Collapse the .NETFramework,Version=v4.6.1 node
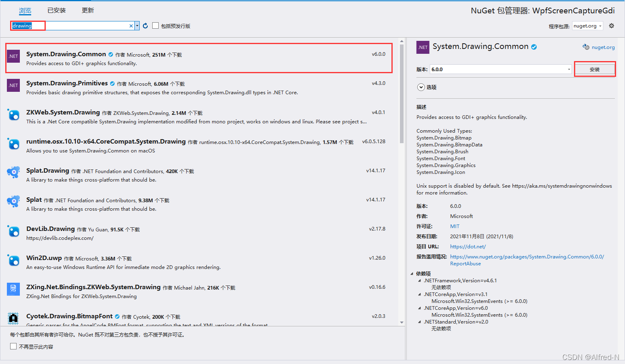Viewport: 625px width, 364px height. click(x=419, y=281)
